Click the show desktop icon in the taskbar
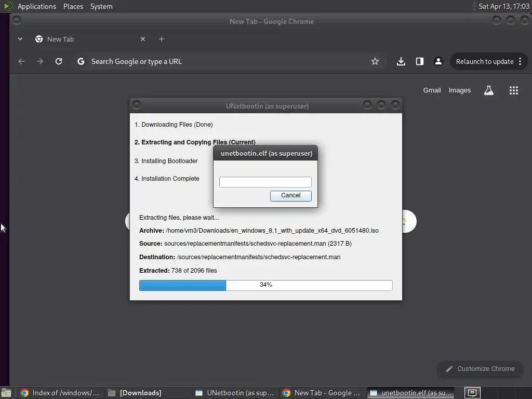The width and height of the screenshot is (532, 399). (6, 393)
